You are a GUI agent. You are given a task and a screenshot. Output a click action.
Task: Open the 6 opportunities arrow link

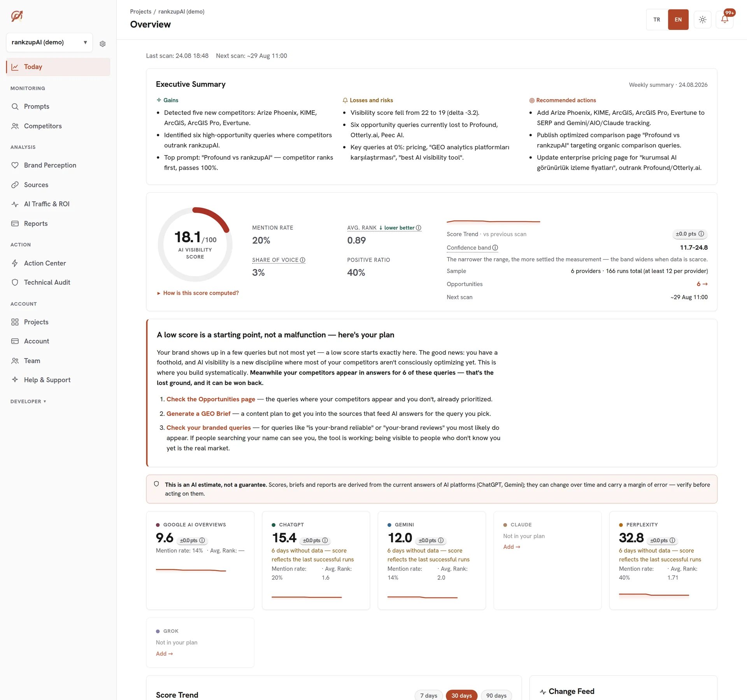[702, 284]
